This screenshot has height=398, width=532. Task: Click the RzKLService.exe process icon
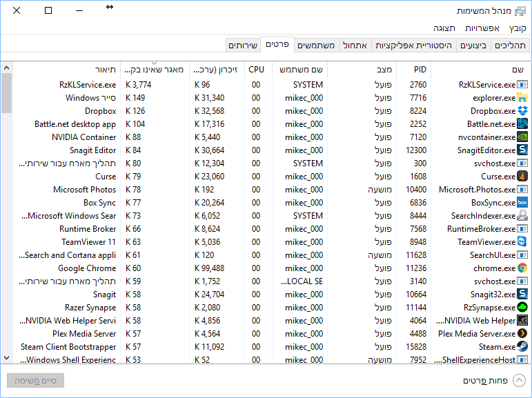point(522,84)
